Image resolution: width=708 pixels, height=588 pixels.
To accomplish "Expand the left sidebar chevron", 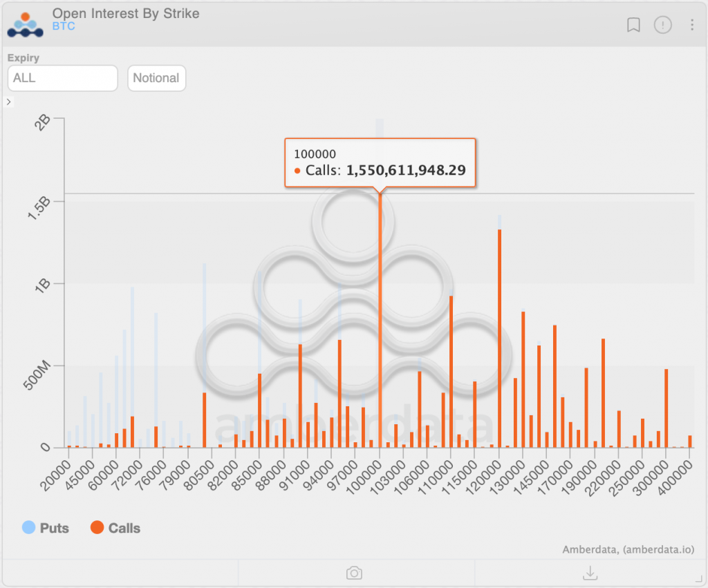I will pos(8,101).
